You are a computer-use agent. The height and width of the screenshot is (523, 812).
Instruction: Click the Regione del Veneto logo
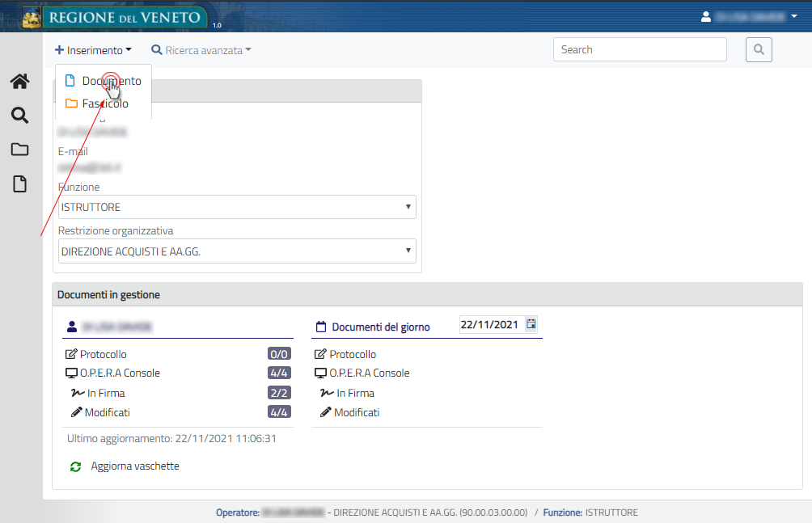115,17
